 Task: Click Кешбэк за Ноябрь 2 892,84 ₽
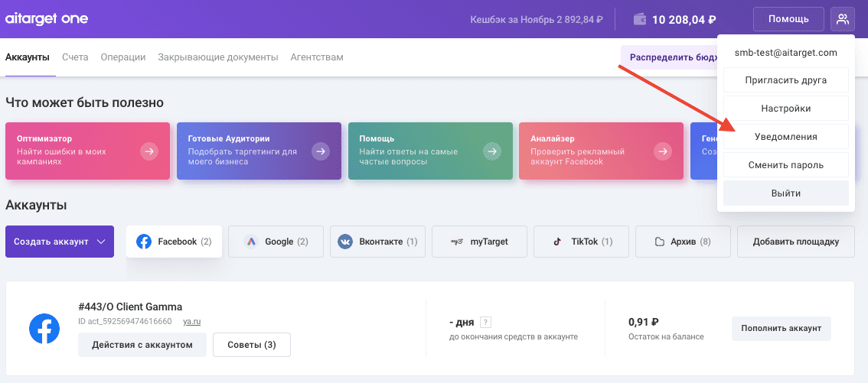tap(537, 20)
